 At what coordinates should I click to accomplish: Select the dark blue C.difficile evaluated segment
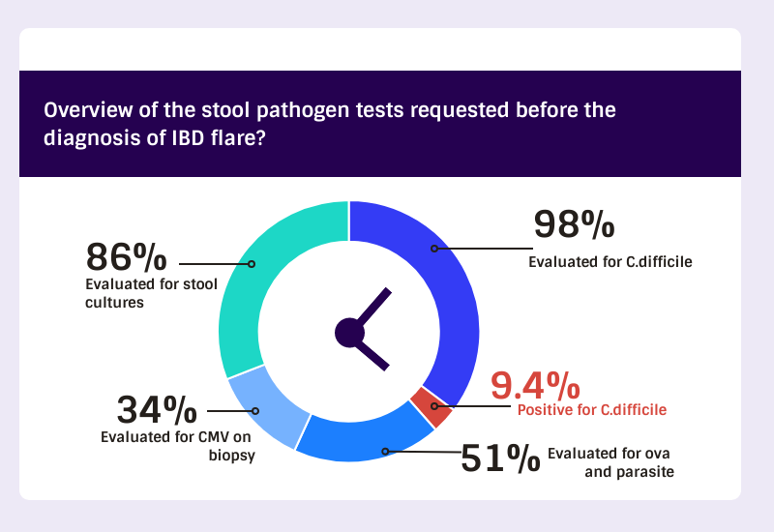[457, 296]
